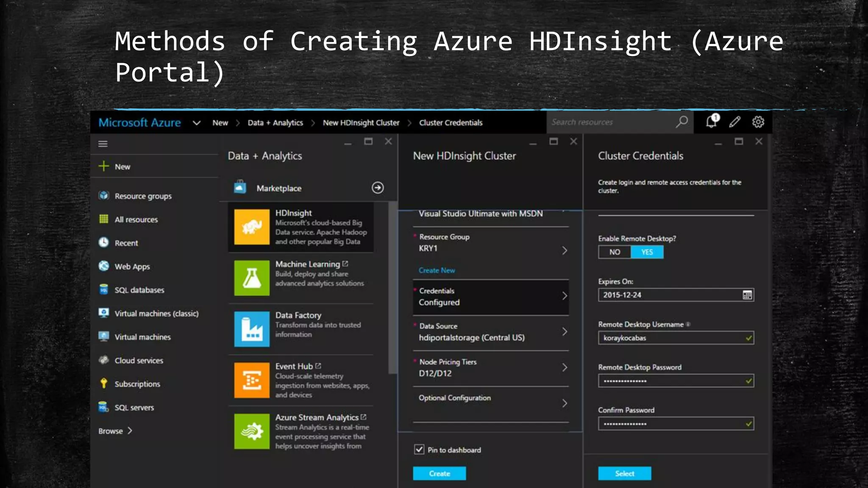This screenshot has height=488, width=868.
Task: Click the Create New link
Action: [437, 270]
